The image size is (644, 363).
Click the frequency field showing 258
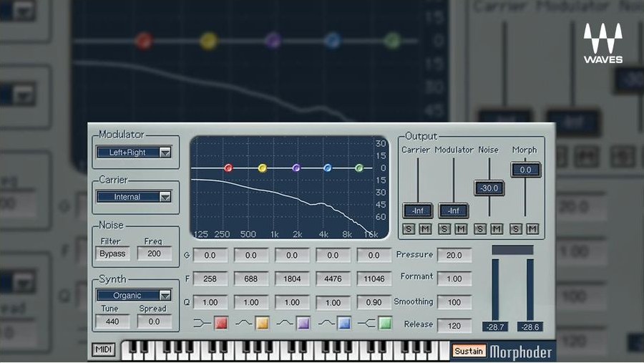pos(210,279)
